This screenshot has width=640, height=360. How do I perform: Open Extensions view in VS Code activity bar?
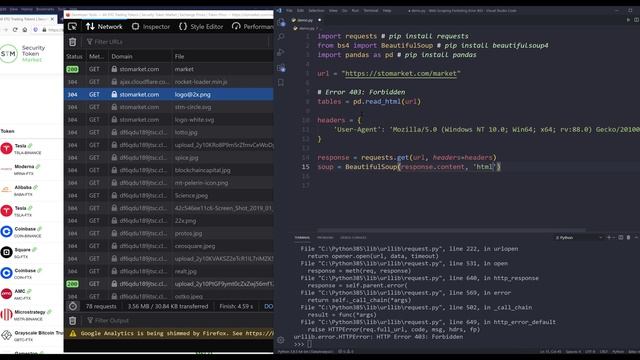pyautogui.click(x=281, y=68)
